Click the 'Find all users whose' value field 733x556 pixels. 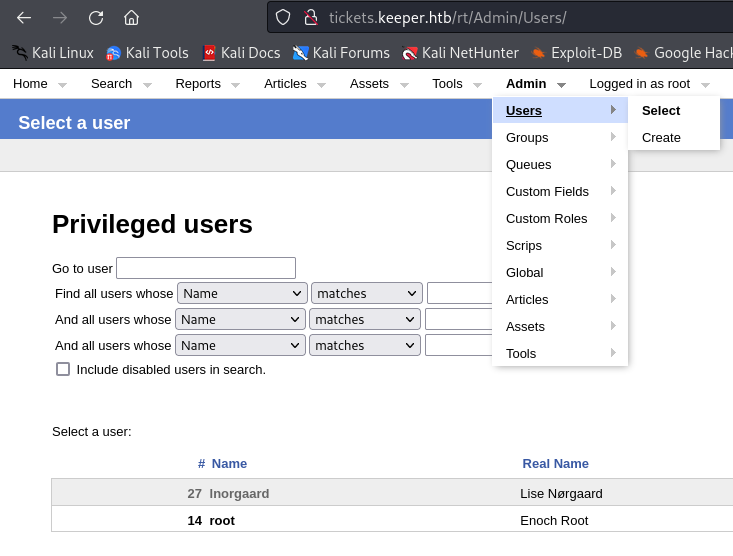(x=460, y=294)
